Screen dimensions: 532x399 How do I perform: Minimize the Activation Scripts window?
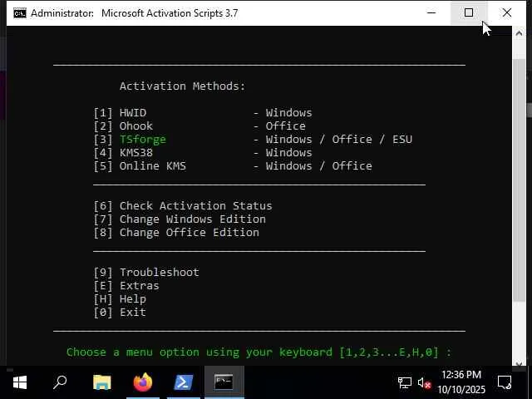pos(431,13)
